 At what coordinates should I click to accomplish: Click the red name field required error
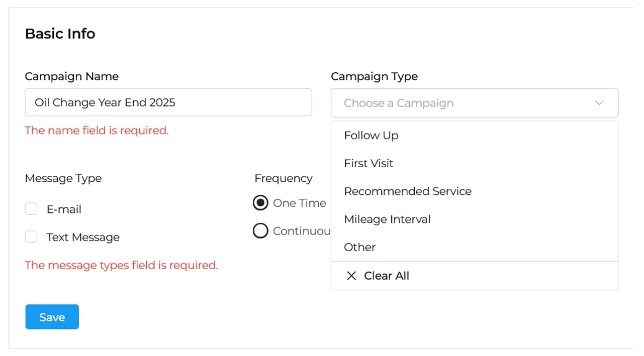pos(97,131)
